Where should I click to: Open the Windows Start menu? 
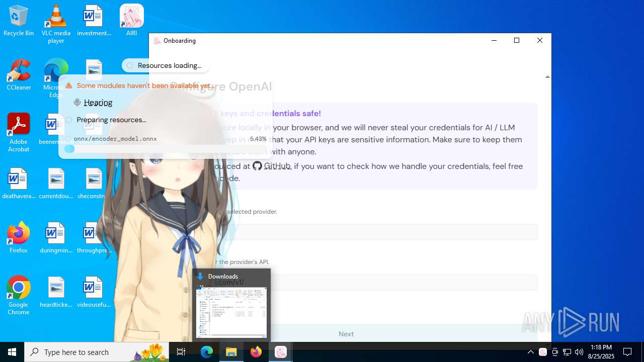(x=12, y=352)
